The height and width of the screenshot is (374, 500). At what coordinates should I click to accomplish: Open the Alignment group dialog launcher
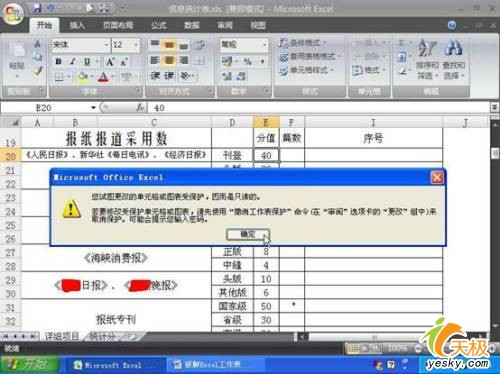(x=210, y=90)
